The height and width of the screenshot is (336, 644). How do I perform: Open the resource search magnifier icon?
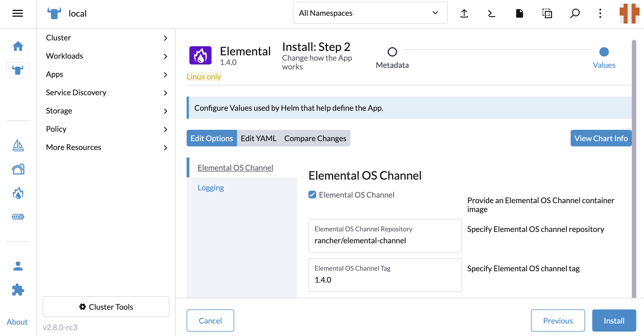[x=575, y=13]
